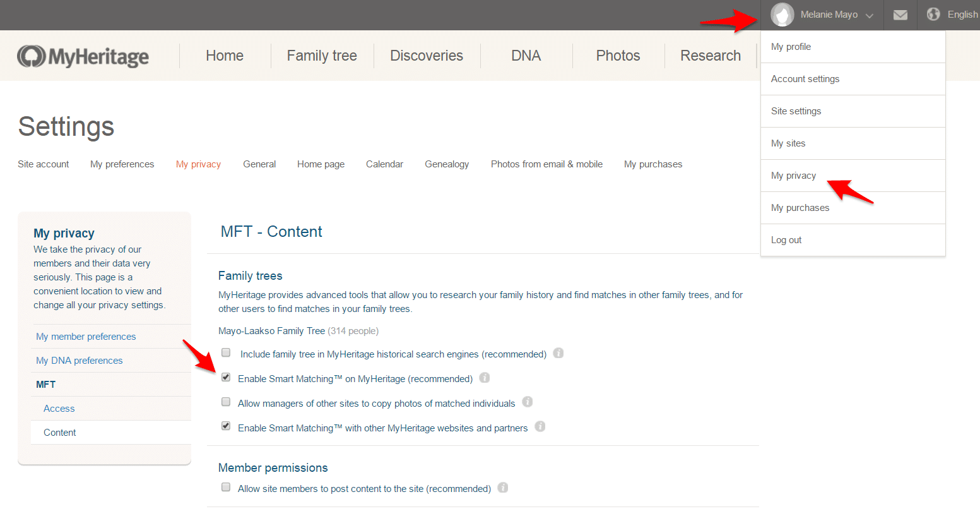
Task: Open Content under MFT in sidebar
Action: tap(60, 433)
